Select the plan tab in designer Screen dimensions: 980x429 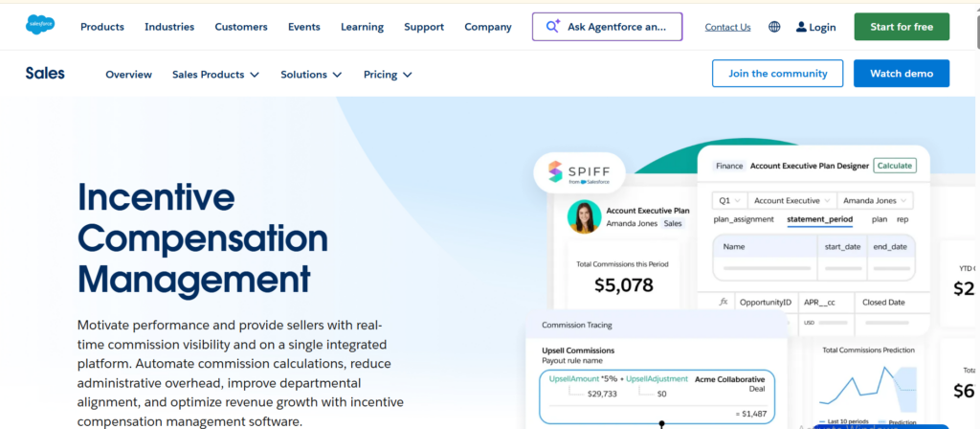(x=880, y=219)
